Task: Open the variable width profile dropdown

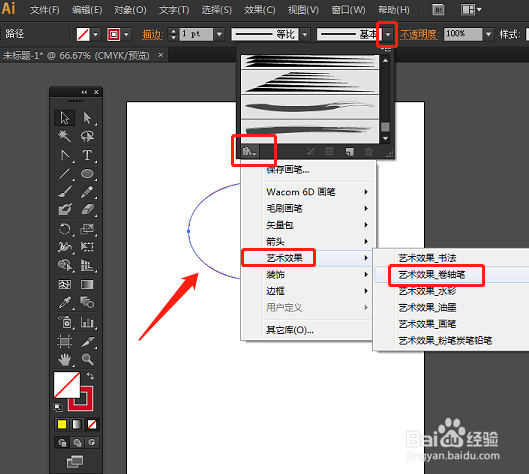Action: point(305,34)
